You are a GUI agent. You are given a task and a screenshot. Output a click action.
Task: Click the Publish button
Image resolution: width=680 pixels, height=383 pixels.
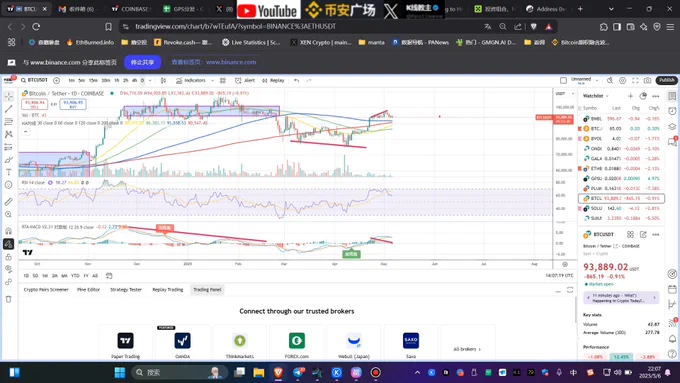point(667,80)
